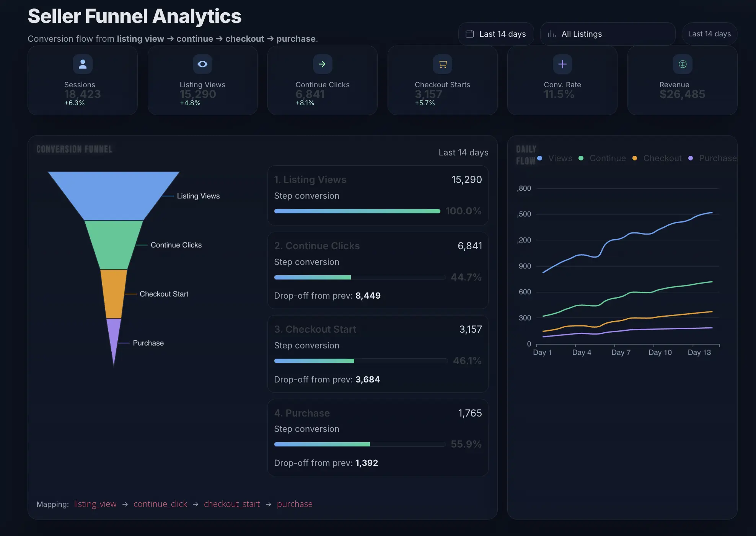Screen dimensions: 756x536
Task: Click the bar chart icon beside All Listings
Action: tap(552, 34)
